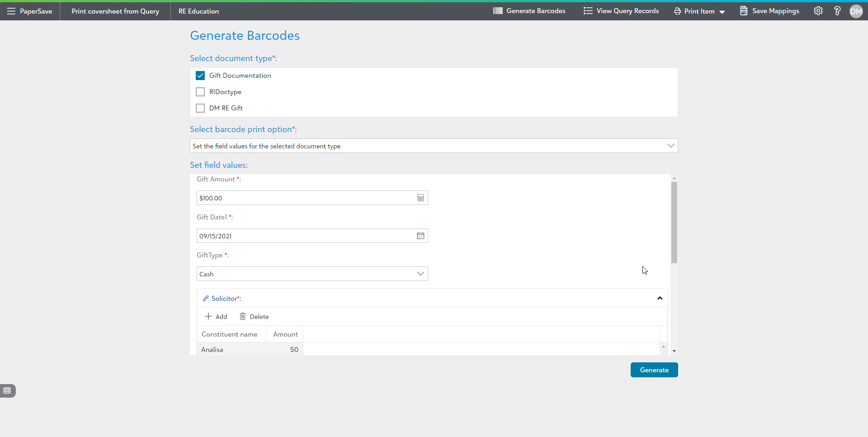
Task: Open the Print Item menu
Action: [699, 11]
